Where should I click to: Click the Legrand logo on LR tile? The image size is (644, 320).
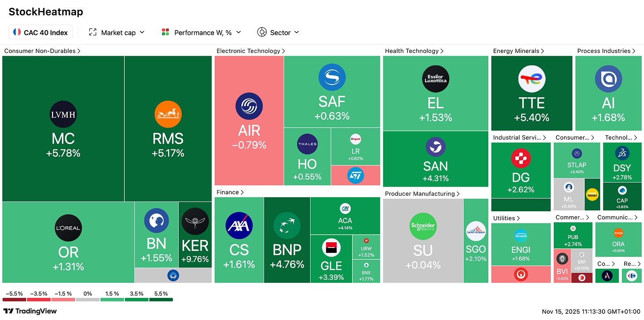pos(355,139)
